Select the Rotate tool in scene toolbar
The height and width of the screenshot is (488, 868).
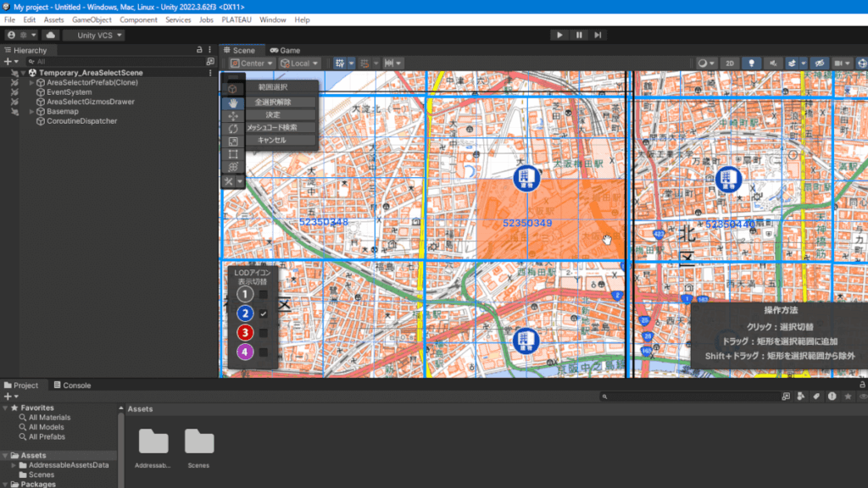coord(233,129)
